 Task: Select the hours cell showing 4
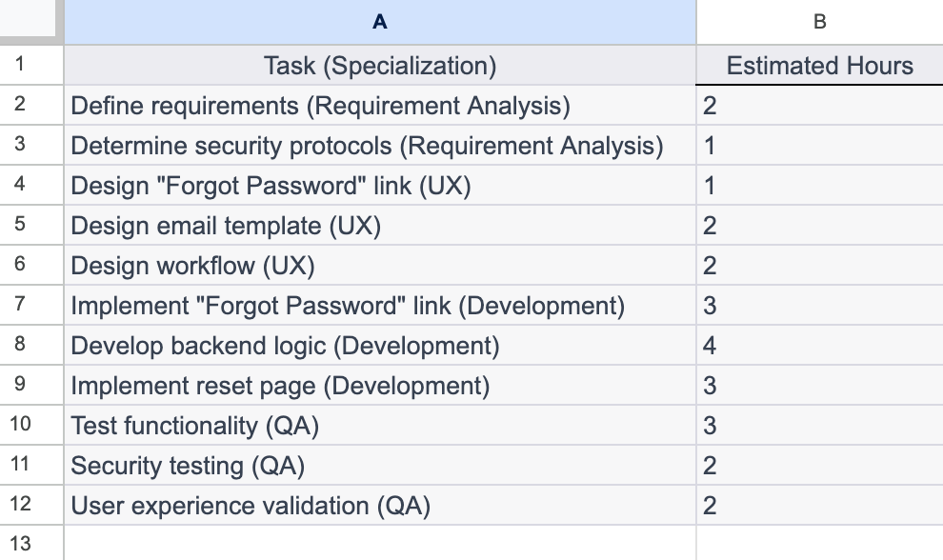tap(817, 346)
